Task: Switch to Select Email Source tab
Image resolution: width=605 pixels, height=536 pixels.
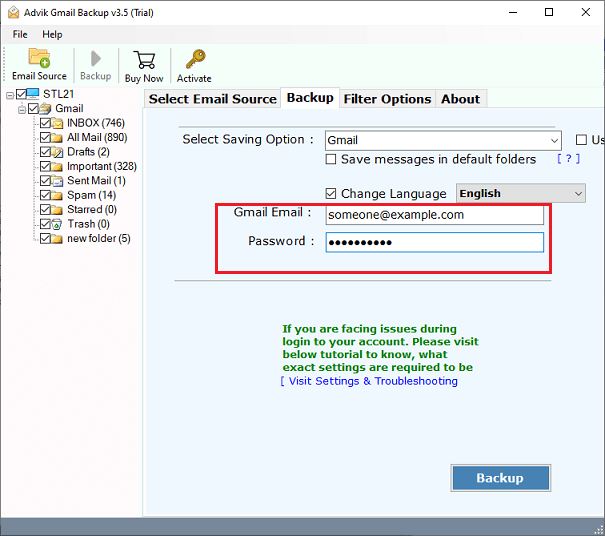Action: point(213,99)
